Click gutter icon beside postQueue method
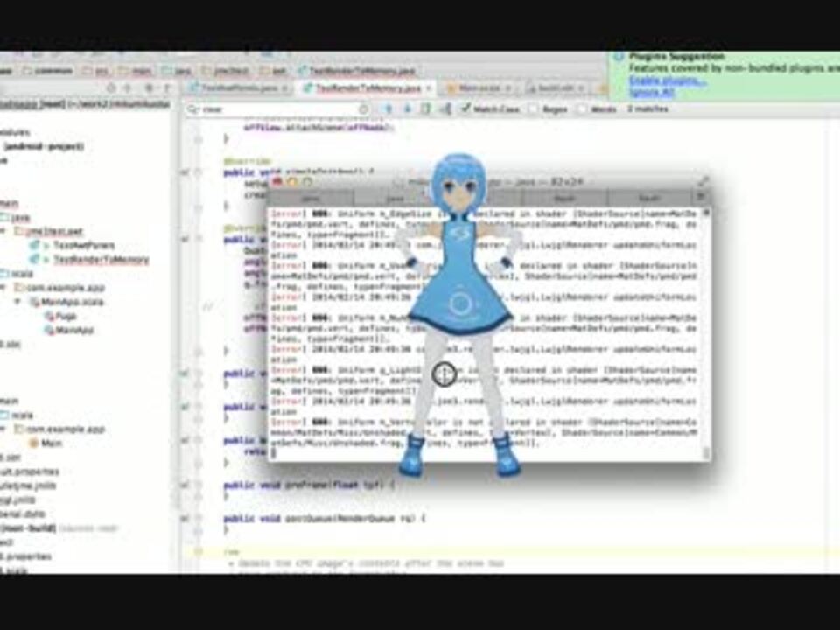The image size is (840, 630). pos(185,519)
